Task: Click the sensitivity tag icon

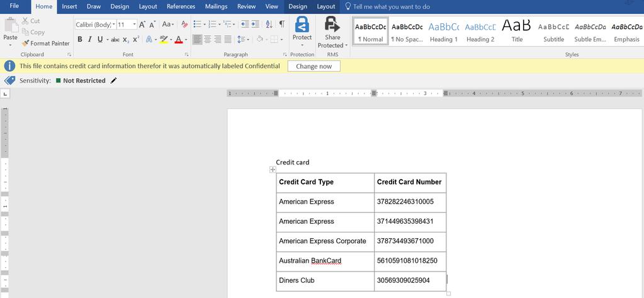Action: tap(9, 81)
